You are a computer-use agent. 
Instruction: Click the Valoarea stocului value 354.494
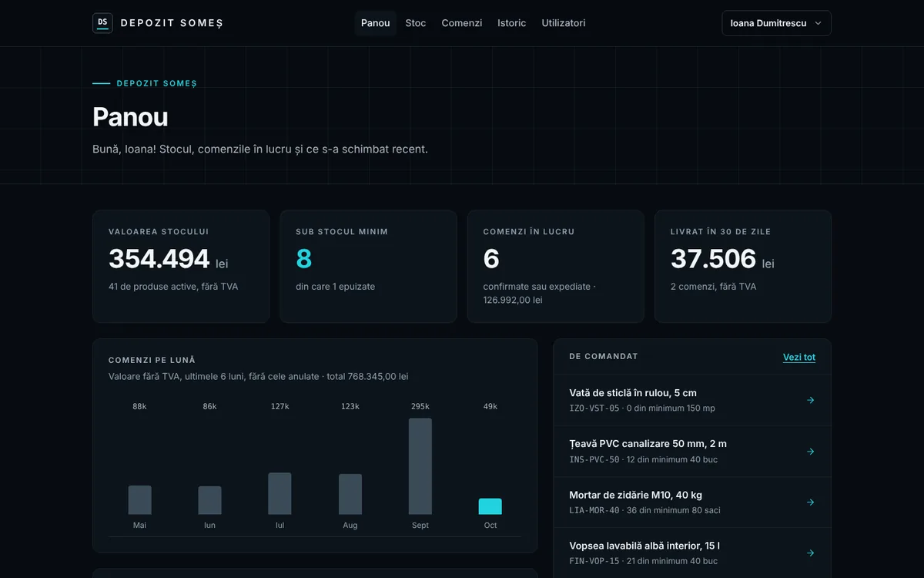[x=159, y=259]
